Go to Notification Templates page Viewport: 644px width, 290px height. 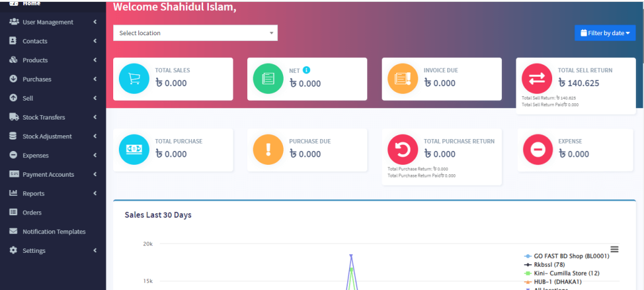(x=53, y=231)
